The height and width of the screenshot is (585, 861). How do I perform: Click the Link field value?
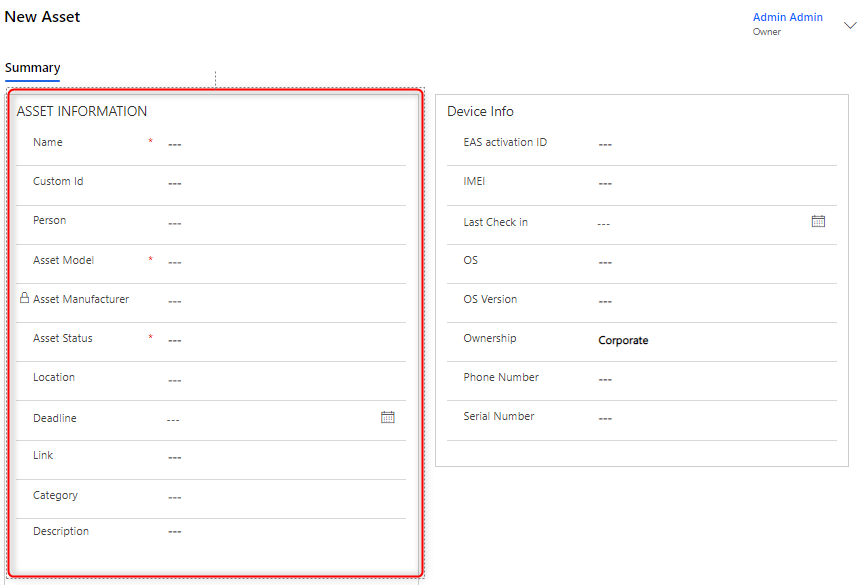[x=280, y=457]
